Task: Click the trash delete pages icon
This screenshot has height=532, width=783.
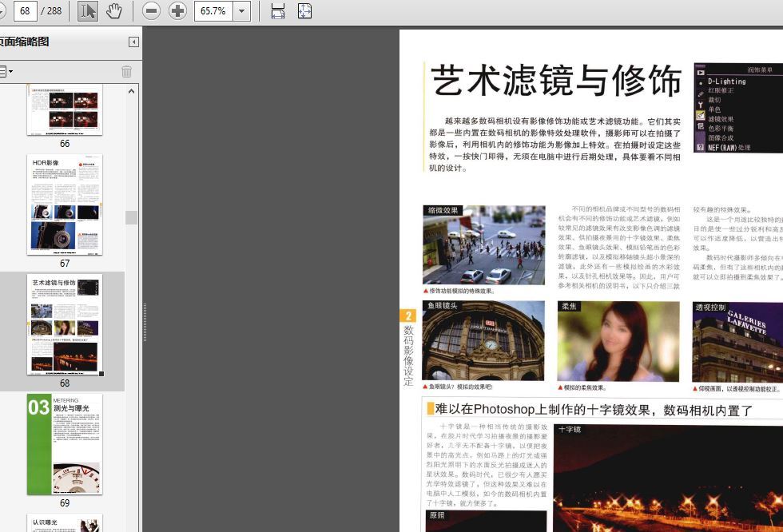Action: pos(127,72)
